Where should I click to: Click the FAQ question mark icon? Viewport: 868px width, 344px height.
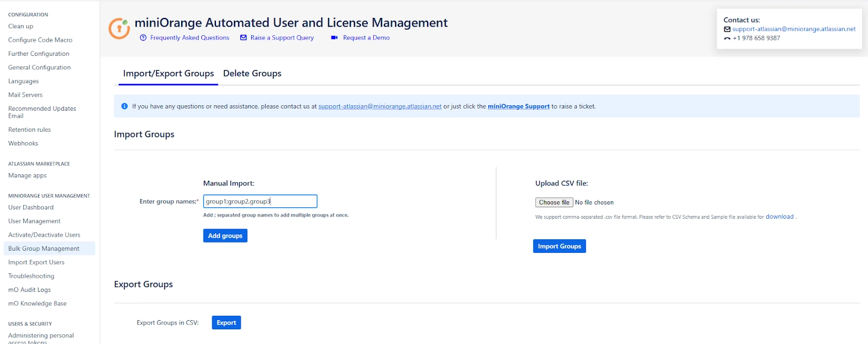point(143,37)
